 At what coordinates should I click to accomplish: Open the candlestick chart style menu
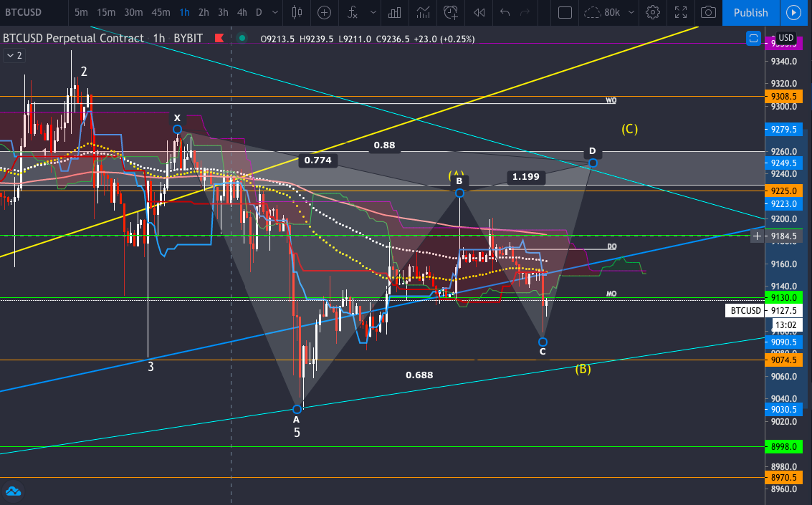pos(297,12)
